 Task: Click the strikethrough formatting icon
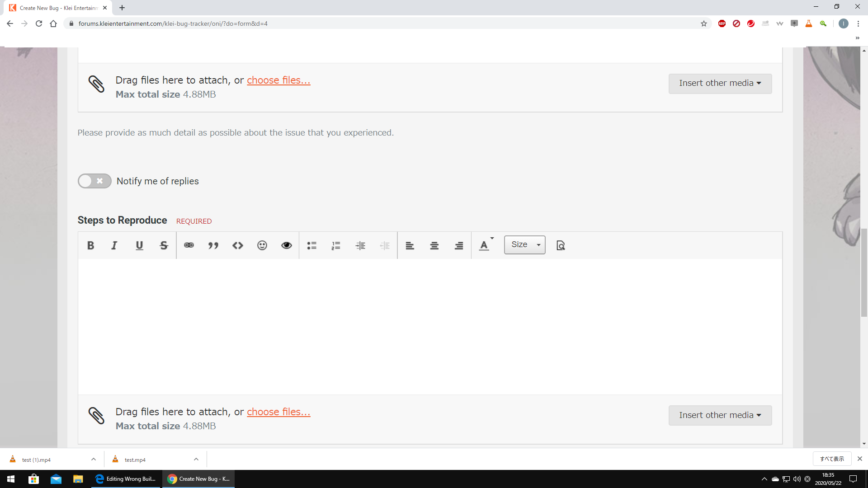(x=164, y=245)
